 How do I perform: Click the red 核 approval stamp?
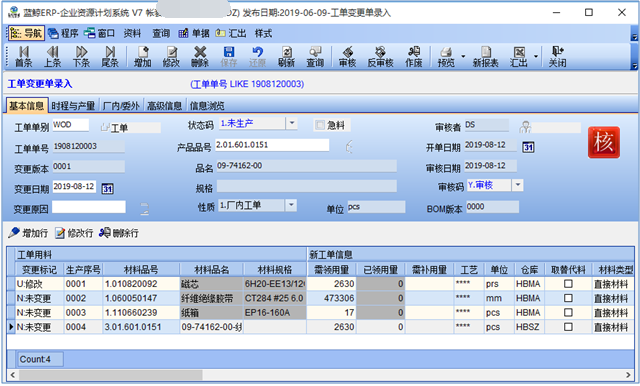(604, 142)
